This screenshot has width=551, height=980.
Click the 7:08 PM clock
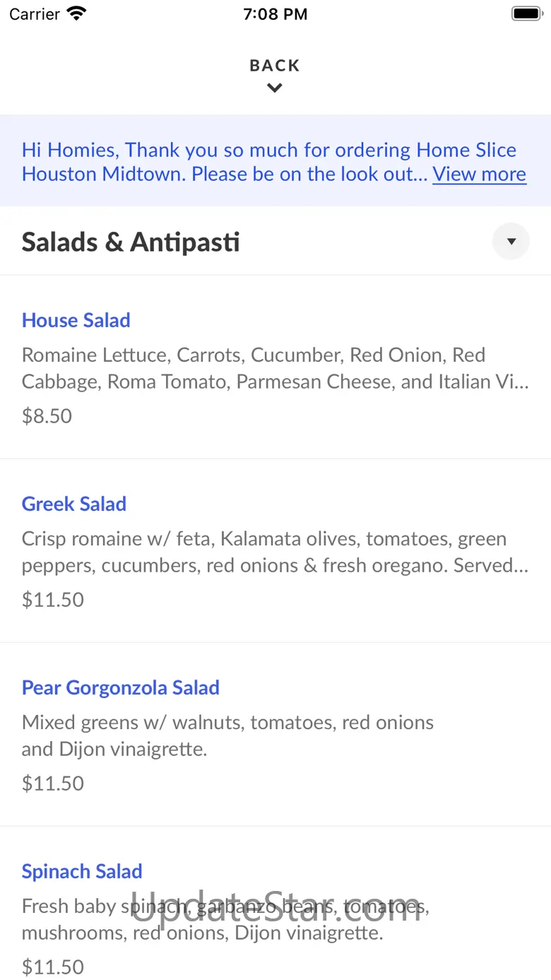coord(275,13)
